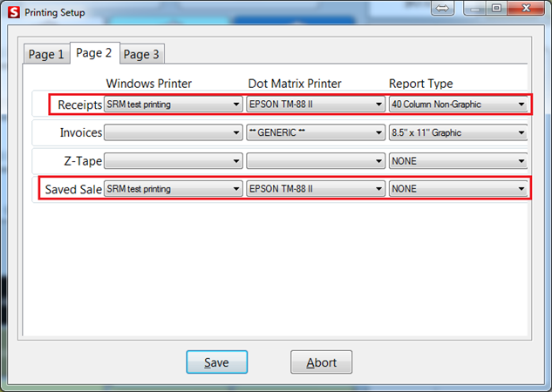Expand Invoices GENERIC dot matrix dropdown

point(316,133)
